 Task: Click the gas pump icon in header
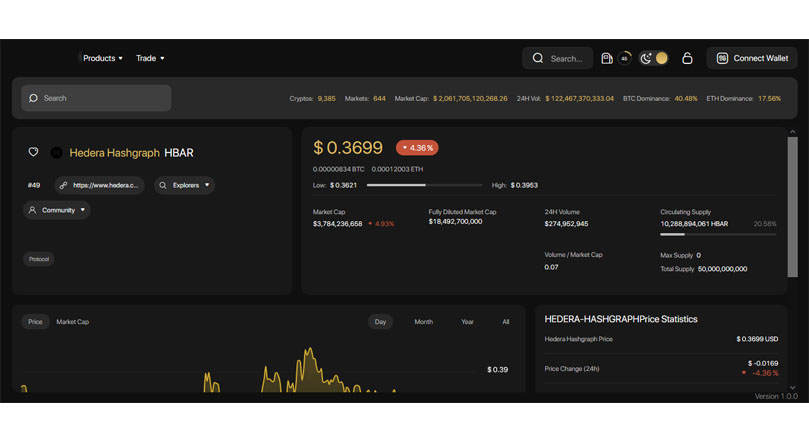607,58
